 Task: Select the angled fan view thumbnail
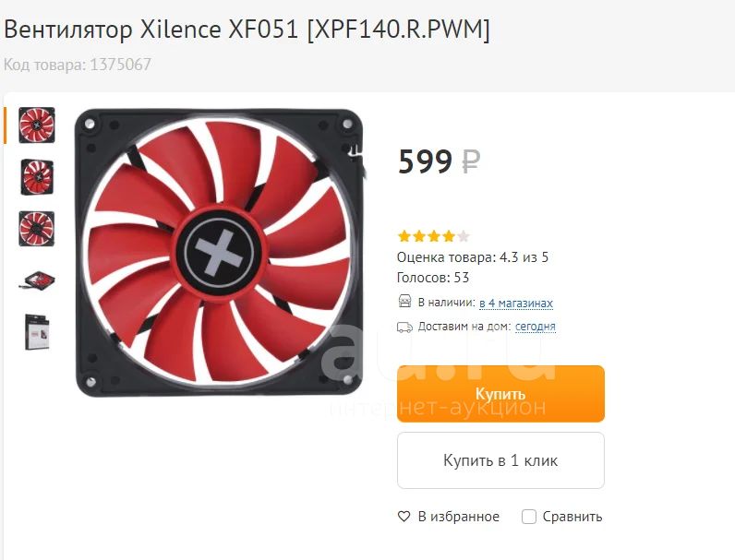pos(37,281)
